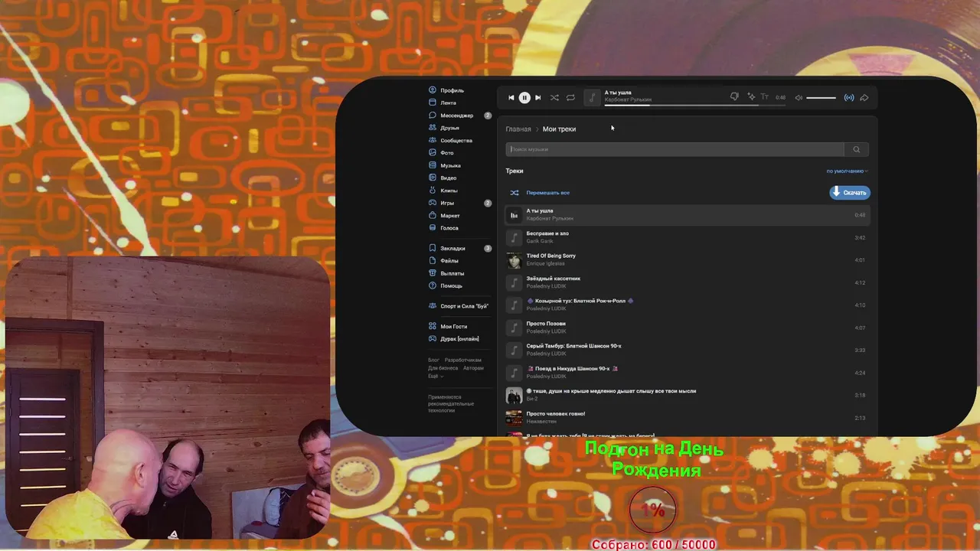Click artist Garik Garik under Бесправие и зло
This screenshot has width=980, height=551.
540,241
